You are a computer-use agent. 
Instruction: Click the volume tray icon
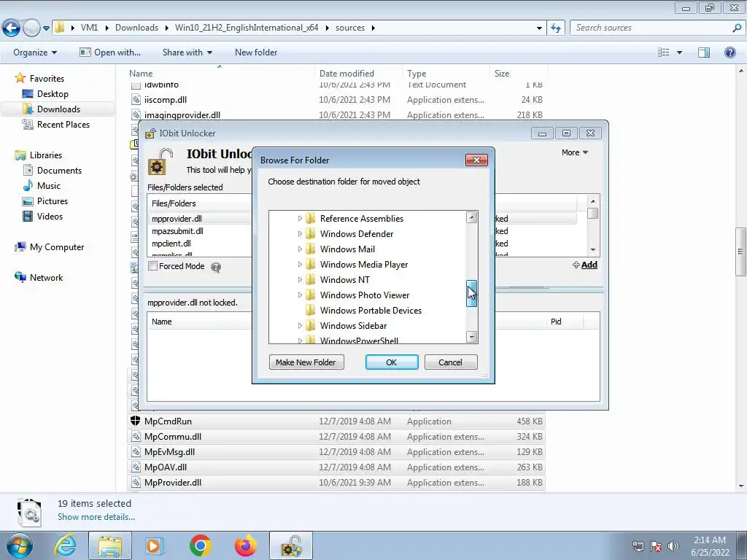[x=673, y=546]
